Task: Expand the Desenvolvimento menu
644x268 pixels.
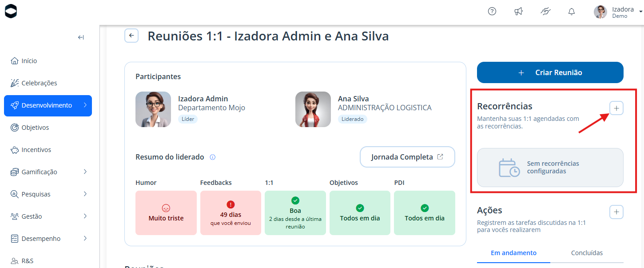Action: coord(48,106)
